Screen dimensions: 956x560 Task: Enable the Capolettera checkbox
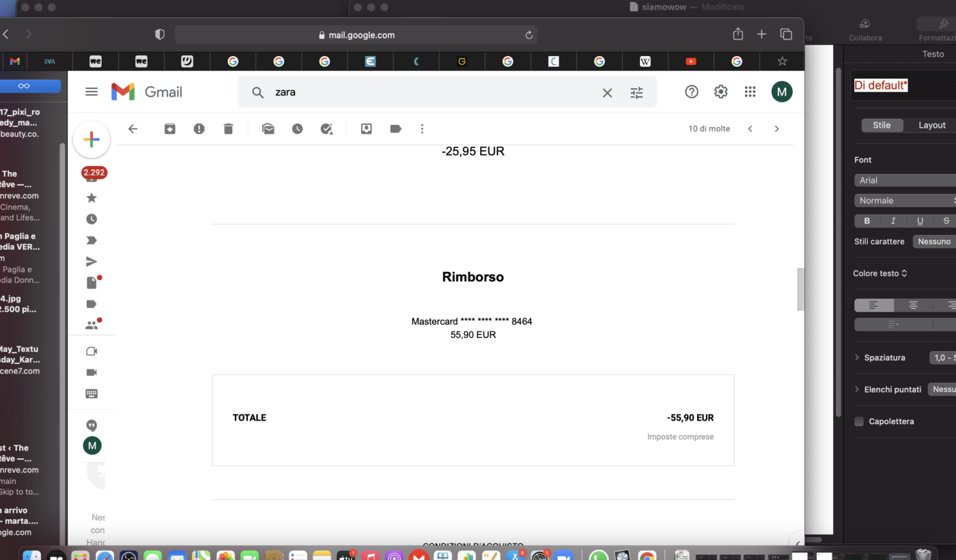coord(859,421)
